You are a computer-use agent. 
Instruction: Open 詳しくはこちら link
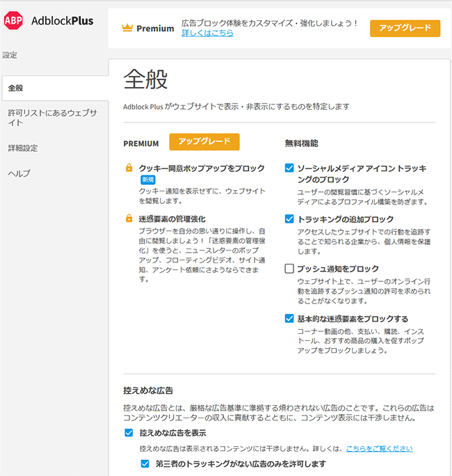pyautogui.click(x=207, y=33)
